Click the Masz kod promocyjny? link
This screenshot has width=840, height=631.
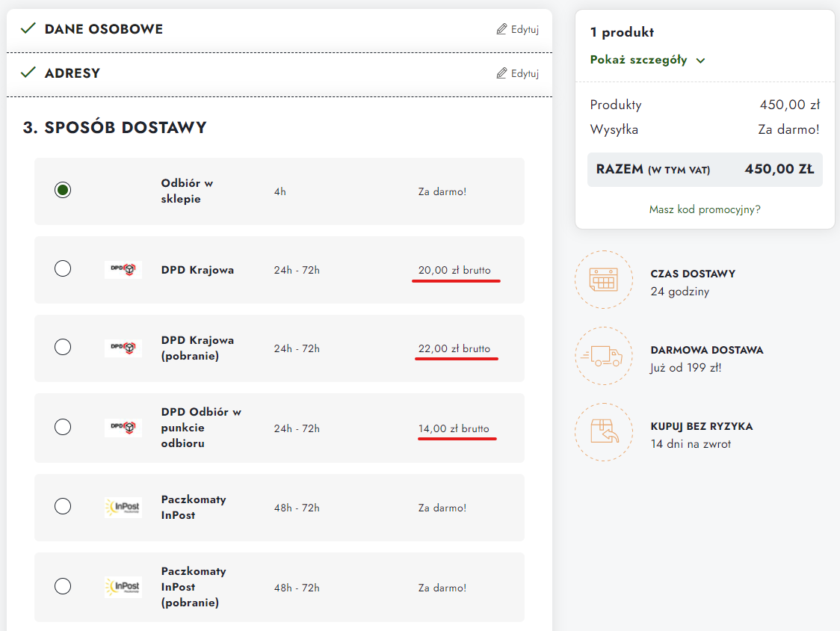pyautogui.click(x=705, y=209)
